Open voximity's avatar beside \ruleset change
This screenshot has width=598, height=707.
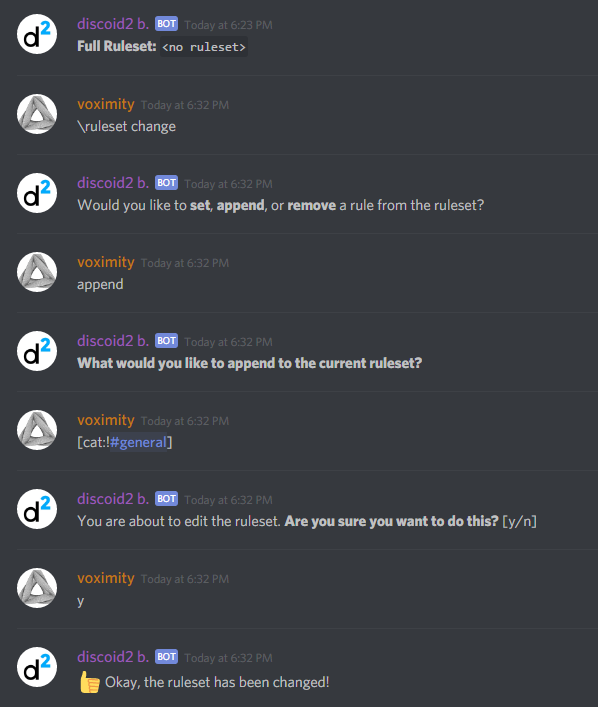tap(37, 114)
